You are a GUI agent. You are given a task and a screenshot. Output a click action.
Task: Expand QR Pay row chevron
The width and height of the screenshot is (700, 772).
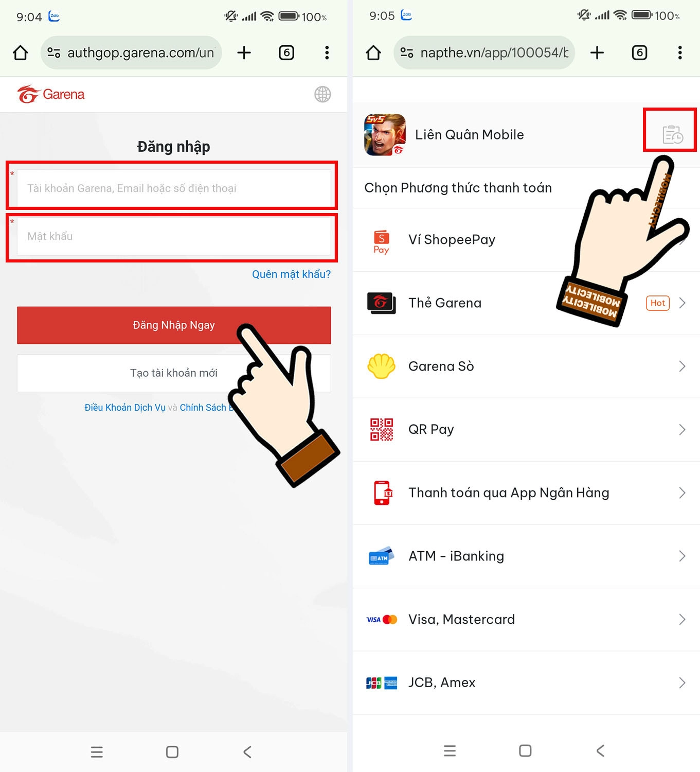coord(683,430)
